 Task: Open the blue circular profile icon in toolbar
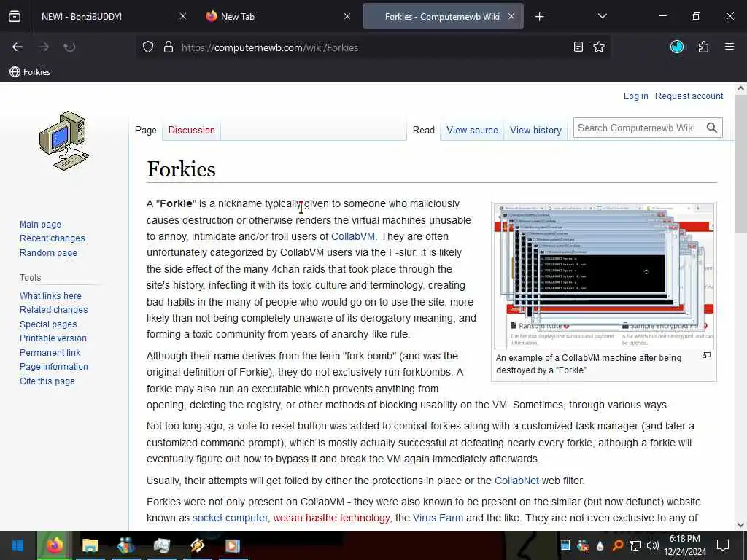pos(676,47)
